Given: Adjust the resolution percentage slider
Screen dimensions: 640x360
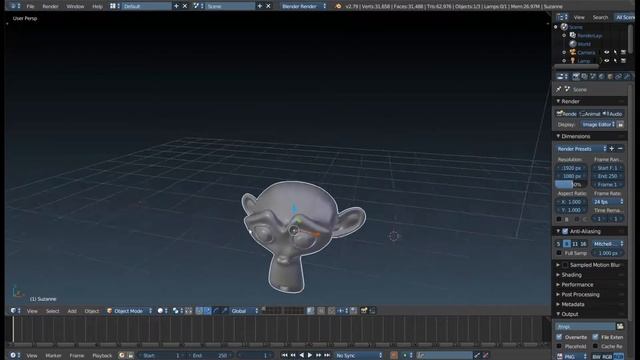Looking at the screenshot, I should point(571,184).
